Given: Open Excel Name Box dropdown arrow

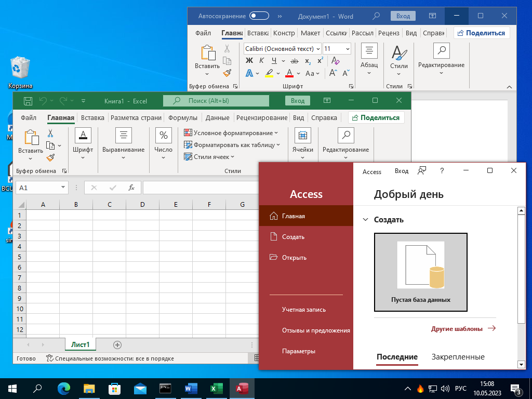Looking at the screenshot, I should click(x=63, y=187).
